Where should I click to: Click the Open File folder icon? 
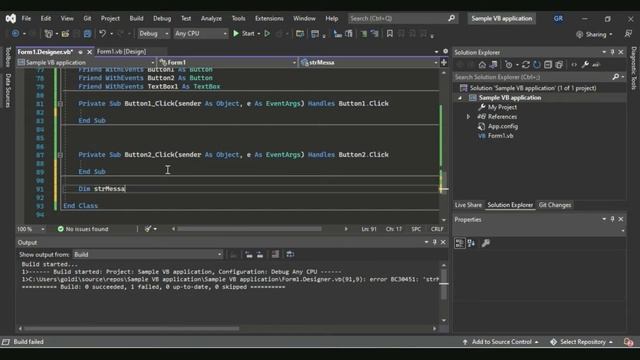[x=65, y=34]
